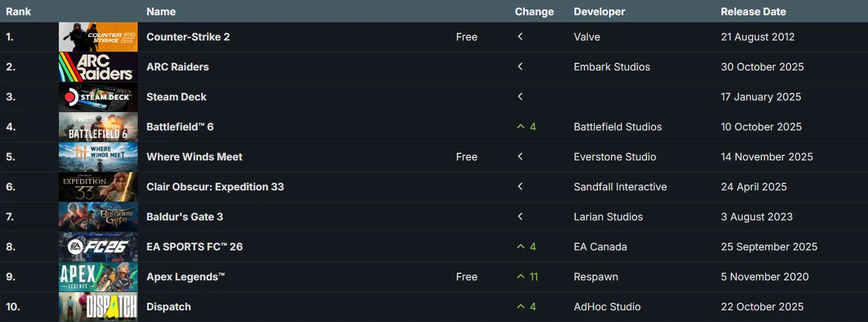Open the Where Winds Meet thumbnail
This screenshot has width=868, height=322.
pyautogui.click(x=98, y=157)
